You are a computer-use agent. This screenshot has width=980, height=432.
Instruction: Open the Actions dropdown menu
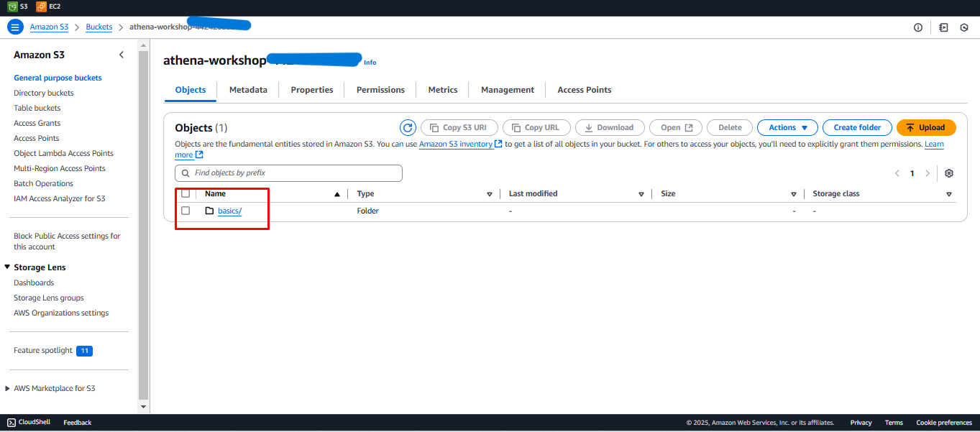[787, 128]
